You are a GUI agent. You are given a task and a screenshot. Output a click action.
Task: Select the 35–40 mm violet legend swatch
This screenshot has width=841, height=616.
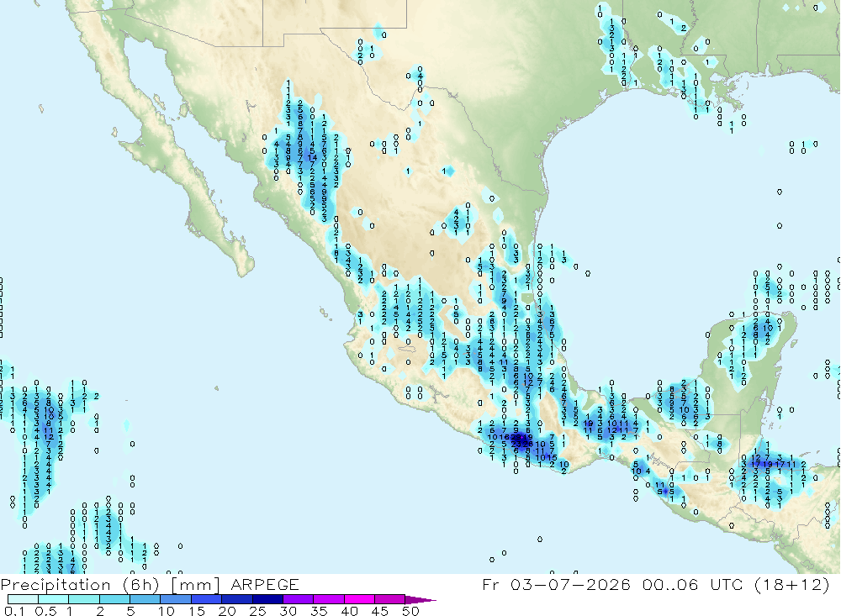[x=329, y=599]
